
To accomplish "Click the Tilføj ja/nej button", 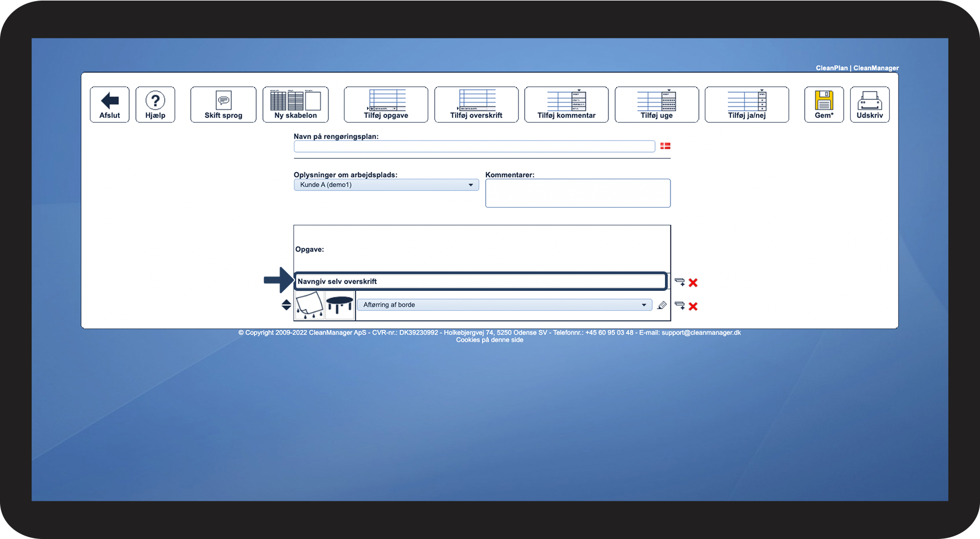I will pyautogui.click(x=747, y=104).
